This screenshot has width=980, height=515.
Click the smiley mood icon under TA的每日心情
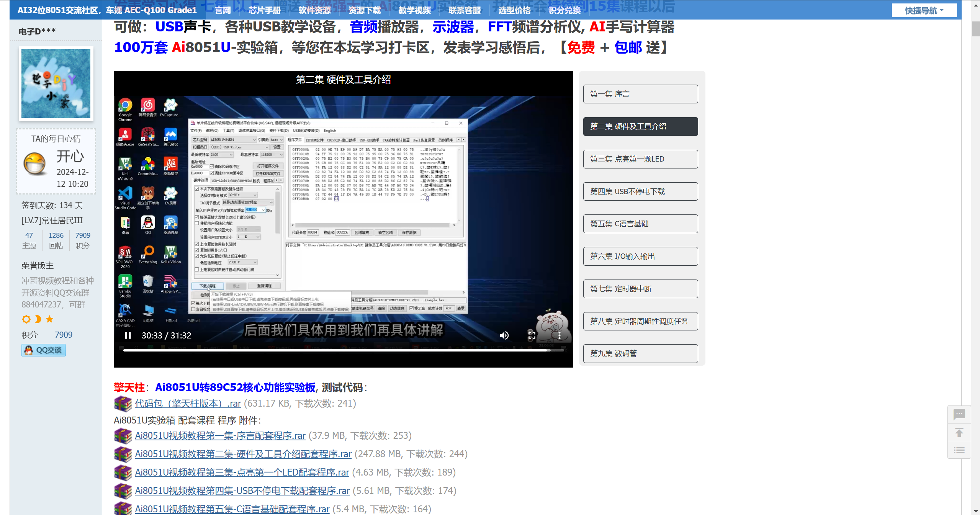click(x=34, y=163)
